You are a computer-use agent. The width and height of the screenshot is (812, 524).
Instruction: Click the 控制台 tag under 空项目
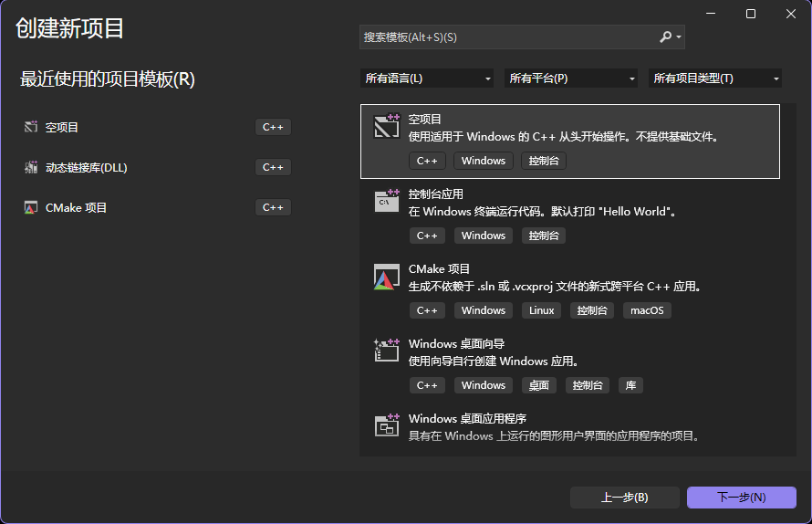(544, 161)
